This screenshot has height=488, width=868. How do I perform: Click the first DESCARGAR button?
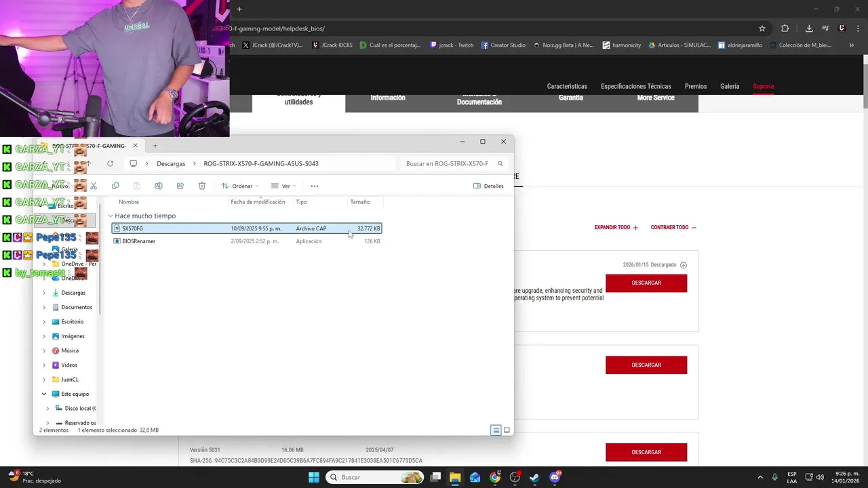[x=646, y=283]
